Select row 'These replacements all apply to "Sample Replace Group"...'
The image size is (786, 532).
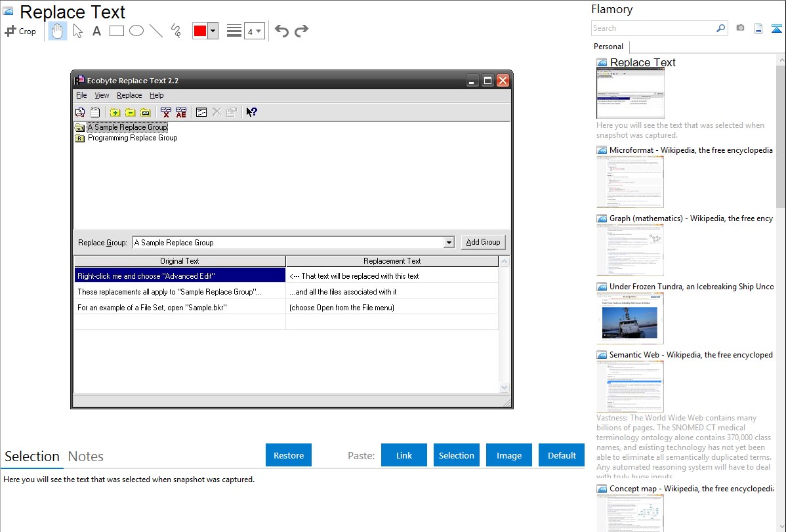point(180,292)
